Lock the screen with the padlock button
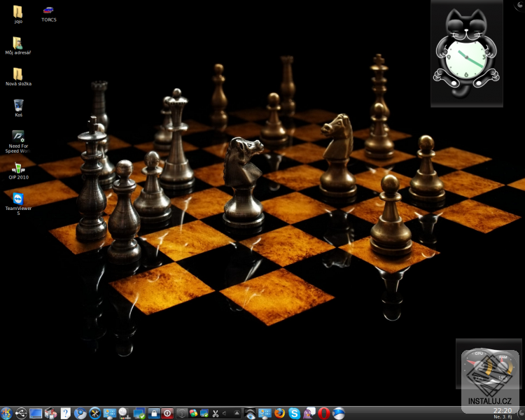Viewport: 525px width, 420px height. [x=154, y=413]
